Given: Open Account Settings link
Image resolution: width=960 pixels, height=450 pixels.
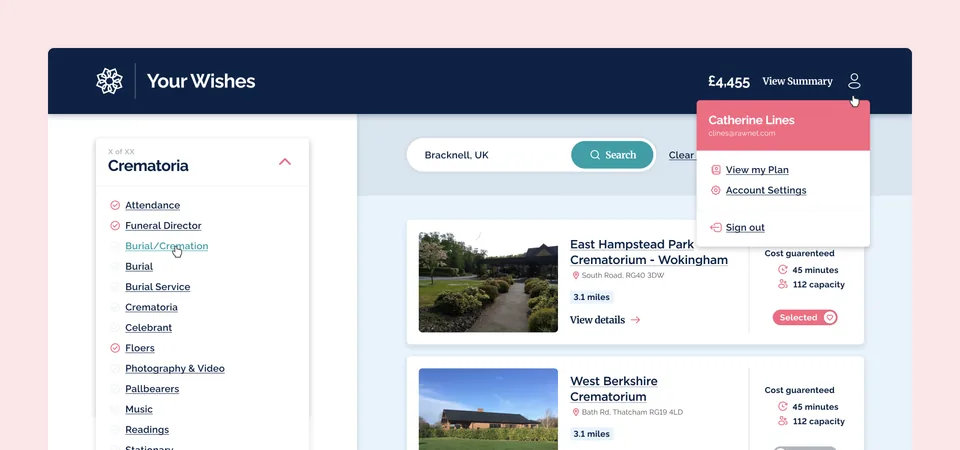Looking at the screenshot, I should point(766,190).
